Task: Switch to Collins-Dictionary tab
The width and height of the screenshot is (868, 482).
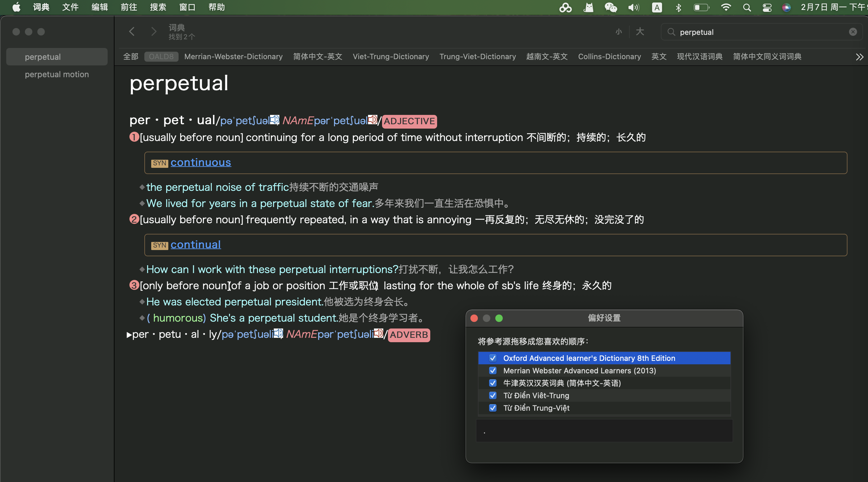Action: [x=609, y=57]
